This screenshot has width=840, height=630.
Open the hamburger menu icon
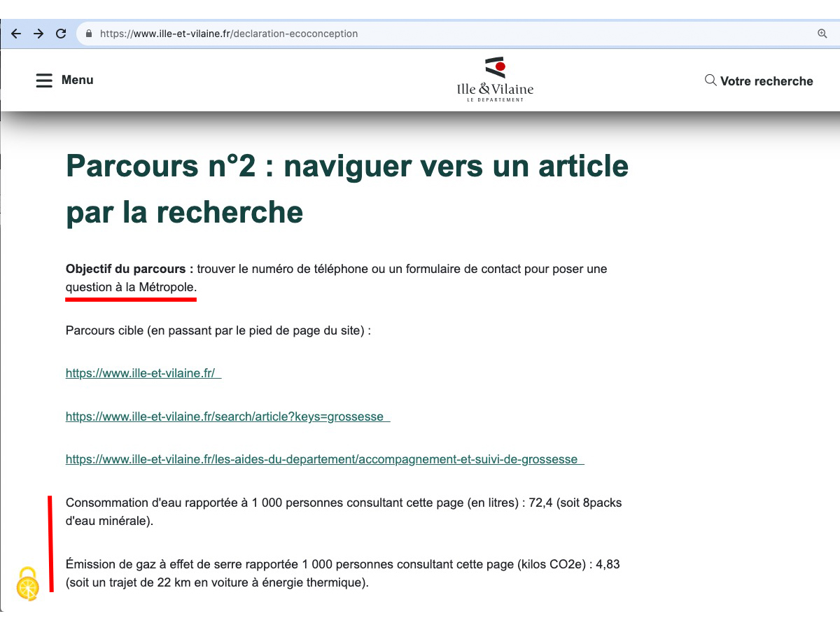(x=44, y=80)
